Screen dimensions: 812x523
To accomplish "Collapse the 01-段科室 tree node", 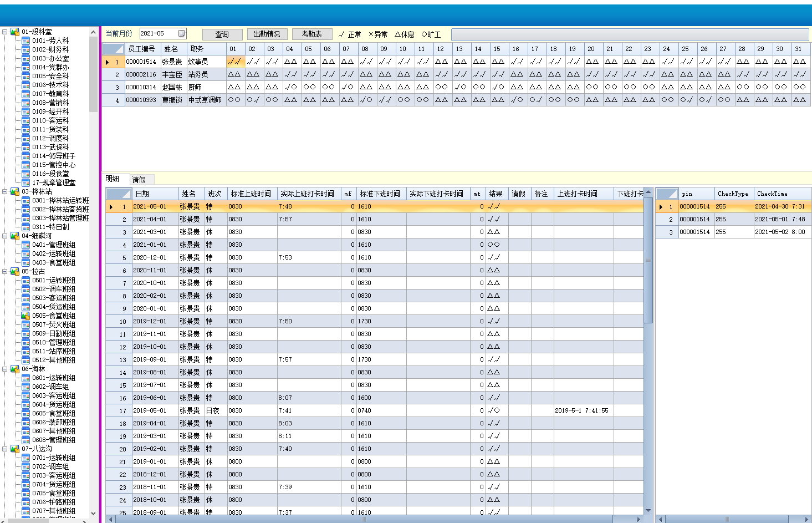I will 5,32.
